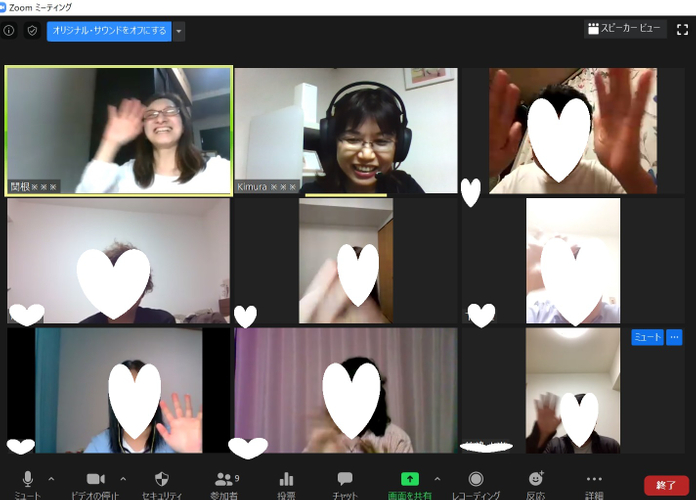
Task: Click the blue ミュート button on tile
Action: tap(646, 338)
